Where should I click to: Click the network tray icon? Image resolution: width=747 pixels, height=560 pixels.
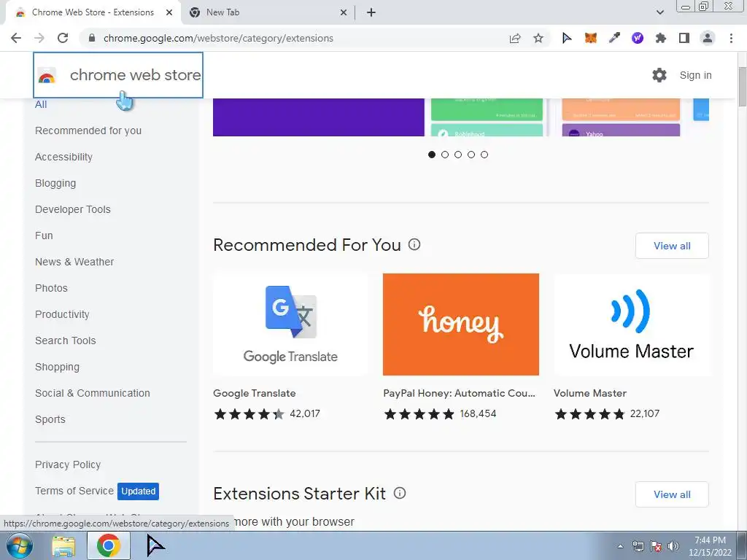638,546
